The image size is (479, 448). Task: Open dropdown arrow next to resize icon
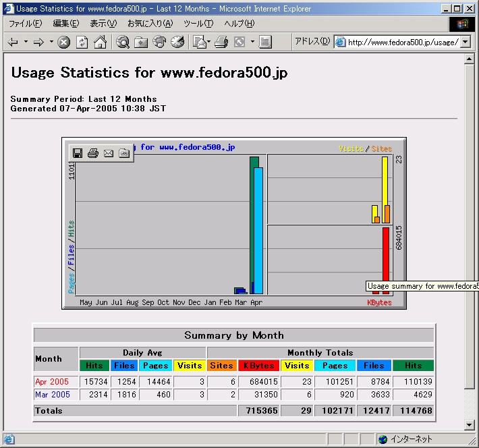coord(252,42)
